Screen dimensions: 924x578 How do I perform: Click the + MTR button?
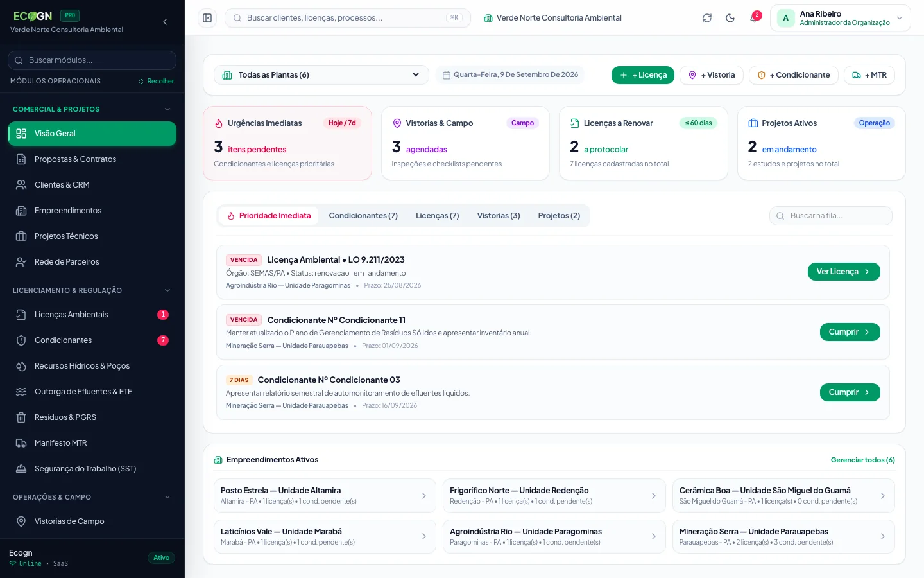[x=869, y=75]
